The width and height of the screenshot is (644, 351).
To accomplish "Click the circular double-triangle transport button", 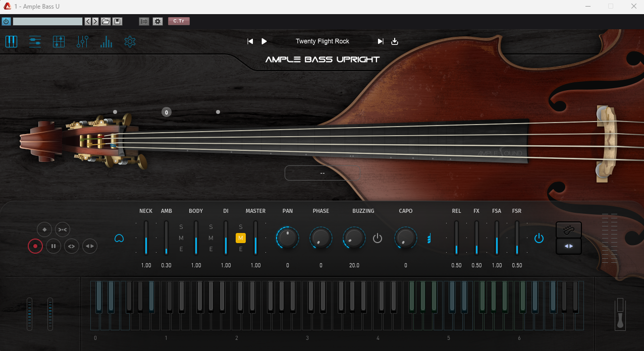I will pos(90,247).
